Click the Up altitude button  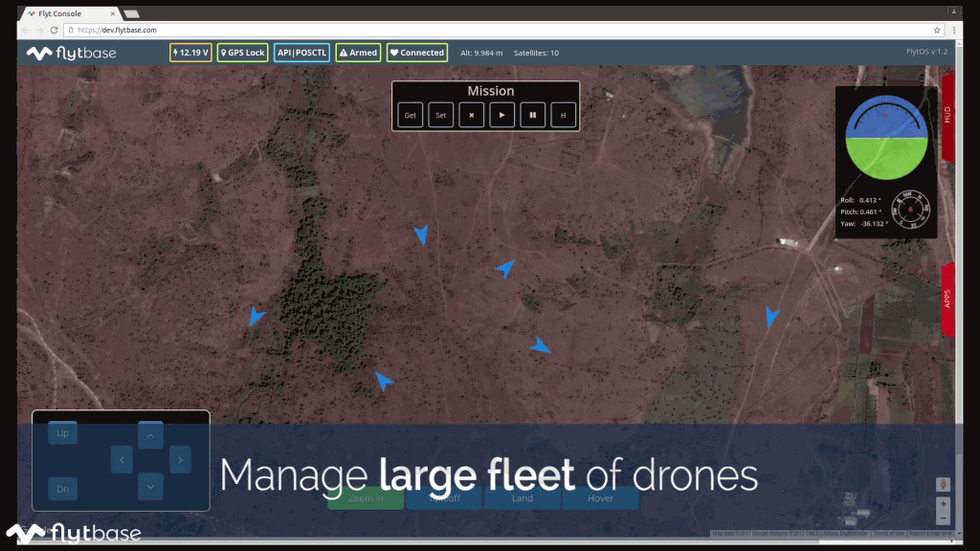[63, 433]
